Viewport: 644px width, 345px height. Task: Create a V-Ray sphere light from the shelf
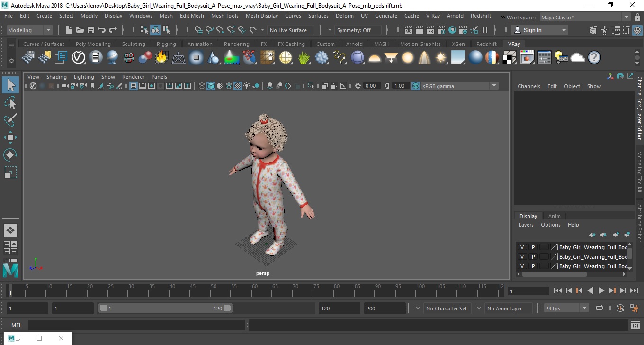click(408, 58)
